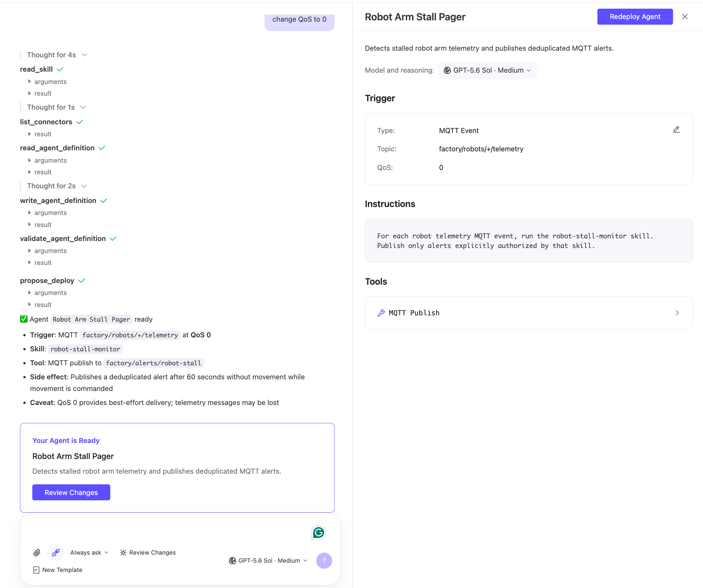Expand result under list_connectors
Image resolution: width=703 pixels, height=588 pixels.
tap(40, 134)
